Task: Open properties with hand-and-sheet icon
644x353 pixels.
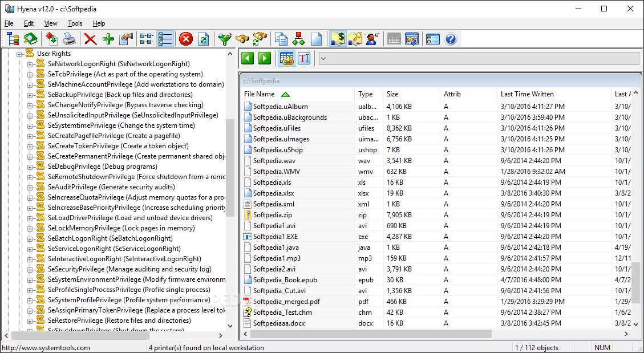Action: pyautogui.click(x=126, y=39)
